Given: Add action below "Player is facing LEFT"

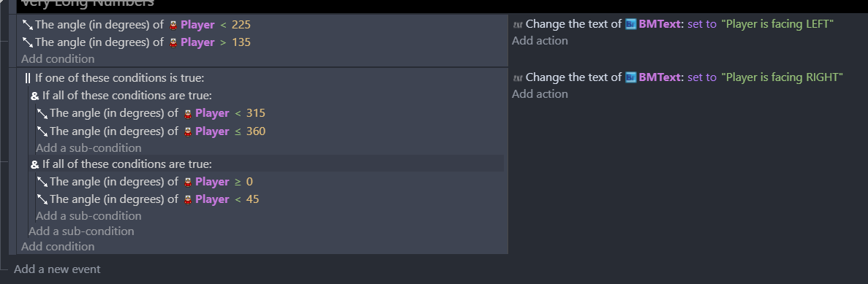Looking at the screenshot, I should point(540,41).
